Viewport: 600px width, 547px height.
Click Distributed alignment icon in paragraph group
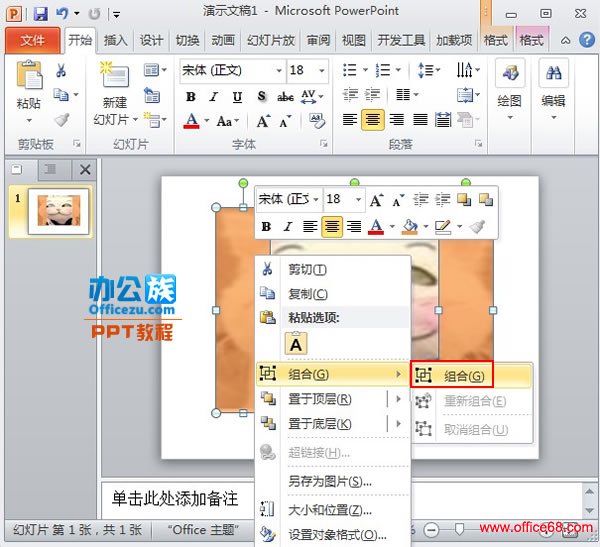click(x=443, y=120)
